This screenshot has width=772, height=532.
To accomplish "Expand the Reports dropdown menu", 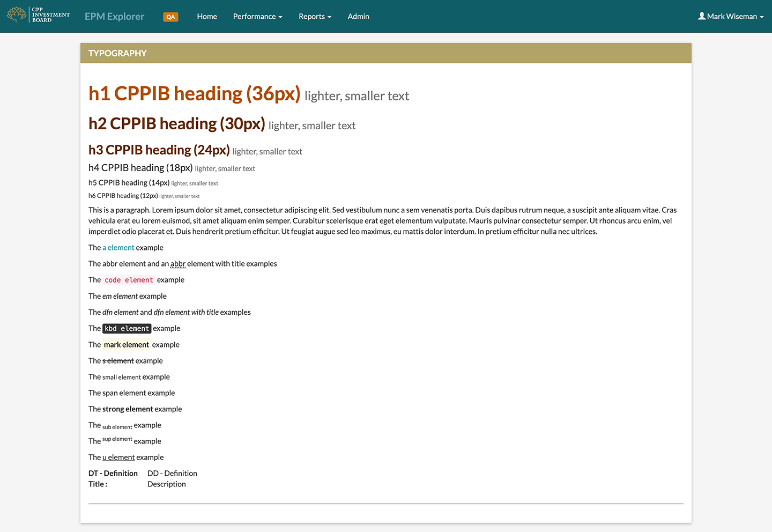I will [x=315, y=17].
